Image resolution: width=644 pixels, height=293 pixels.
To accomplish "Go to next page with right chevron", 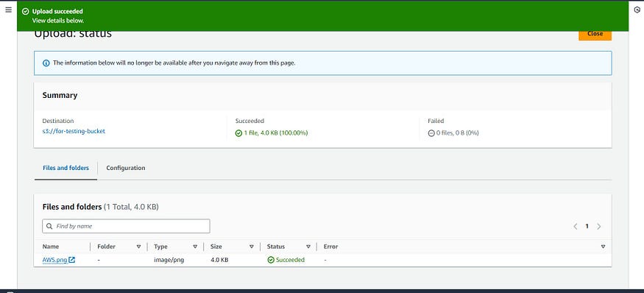I will [x=599, y=227].
